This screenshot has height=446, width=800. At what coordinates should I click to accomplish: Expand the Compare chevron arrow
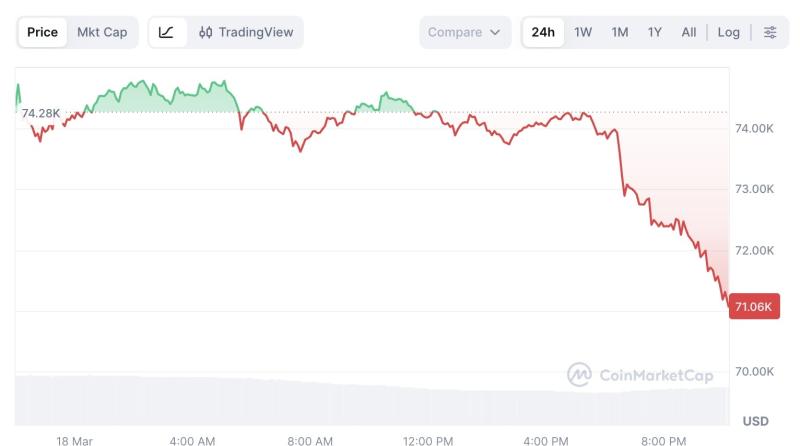[x=494, y=32]
